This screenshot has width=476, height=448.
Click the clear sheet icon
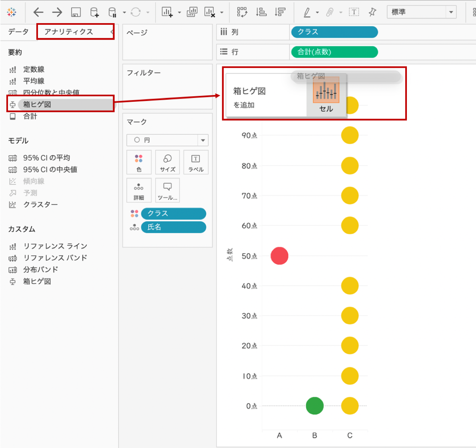click(210, 12)
